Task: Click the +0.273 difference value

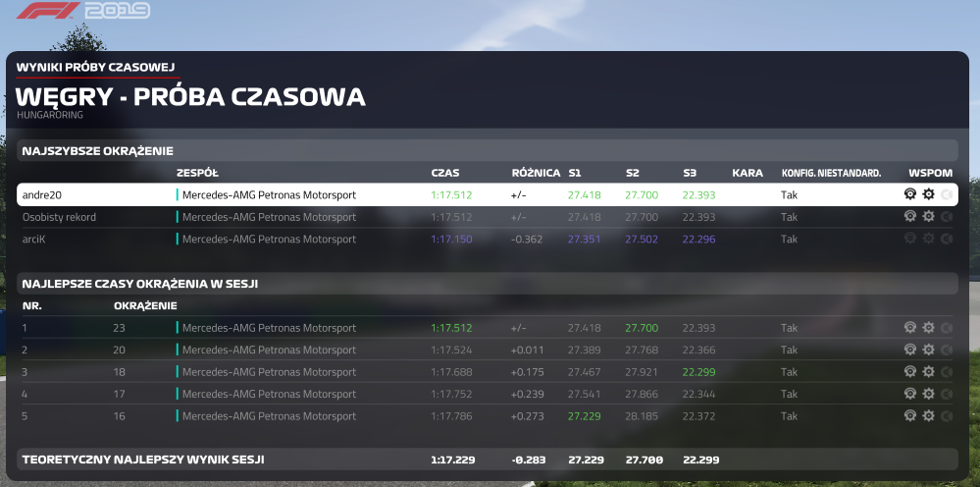Action: click(x=527, y=415)
